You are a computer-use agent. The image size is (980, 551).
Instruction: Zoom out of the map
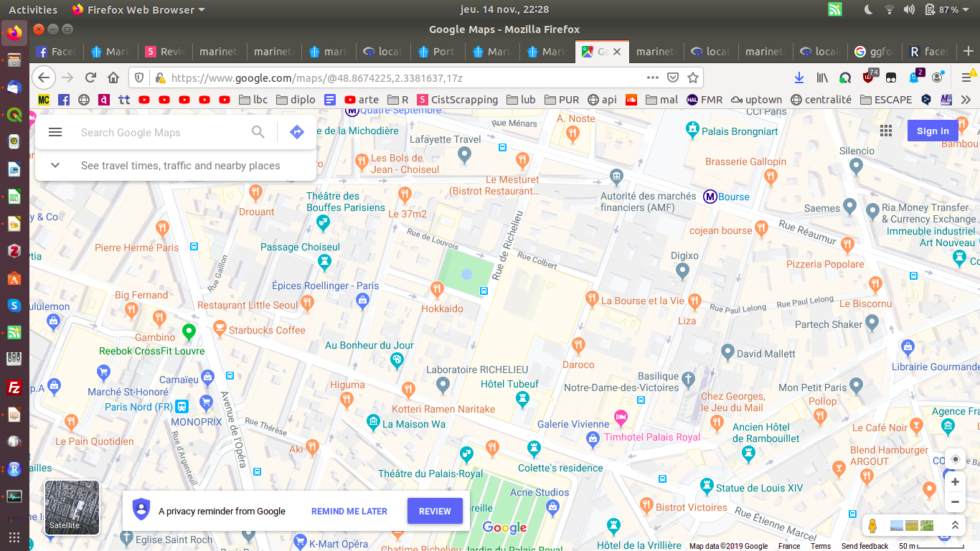click(x=955, y=502)
